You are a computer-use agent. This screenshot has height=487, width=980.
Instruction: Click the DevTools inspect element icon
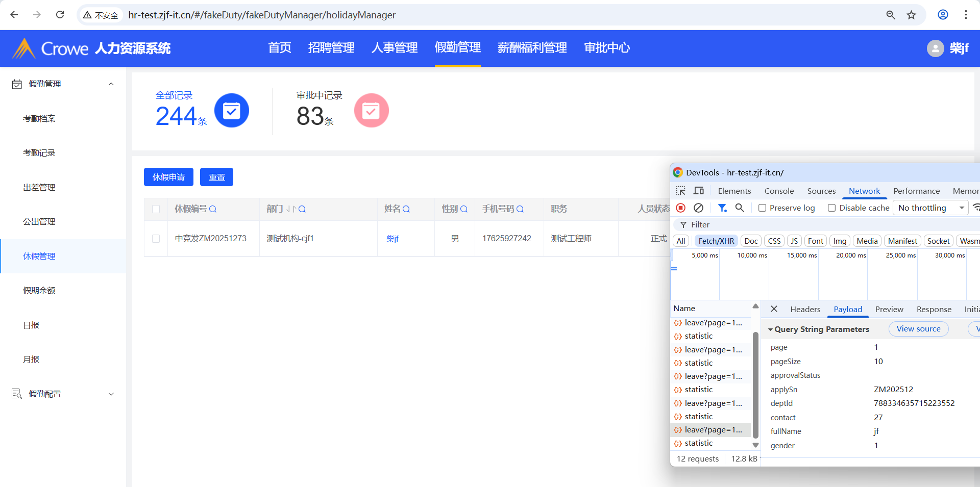681,191
